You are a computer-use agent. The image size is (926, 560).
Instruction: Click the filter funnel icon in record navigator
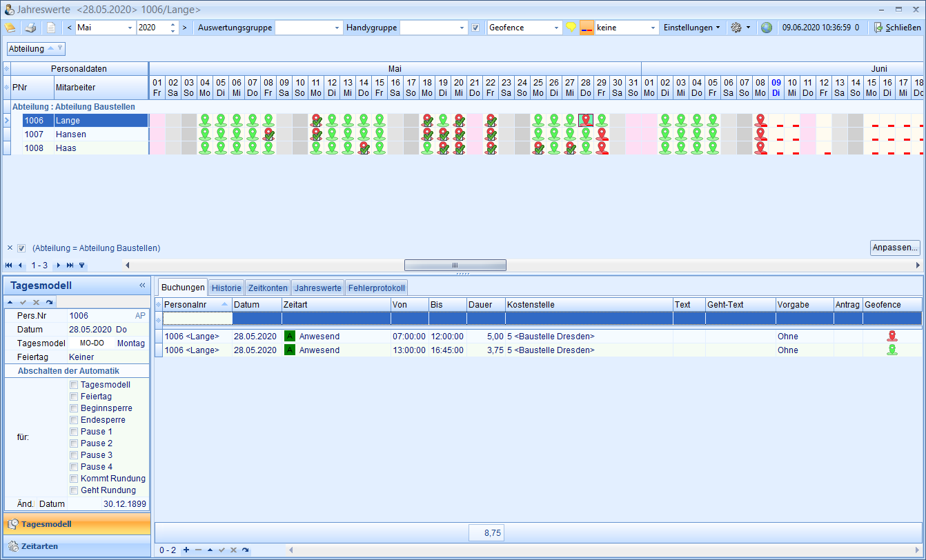(x=82, y=266)
